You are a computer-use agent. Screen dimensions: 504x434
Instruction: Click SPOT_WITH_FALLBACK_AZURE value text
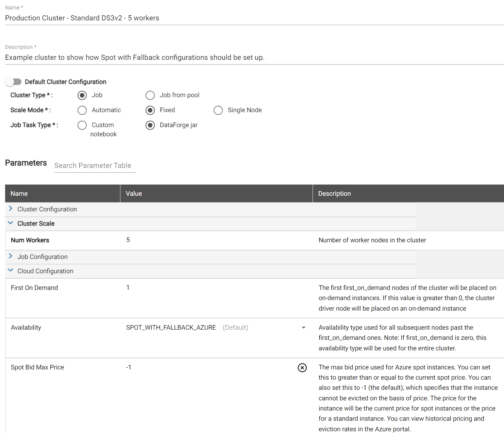pyautogui.click(x=171, y=328)
